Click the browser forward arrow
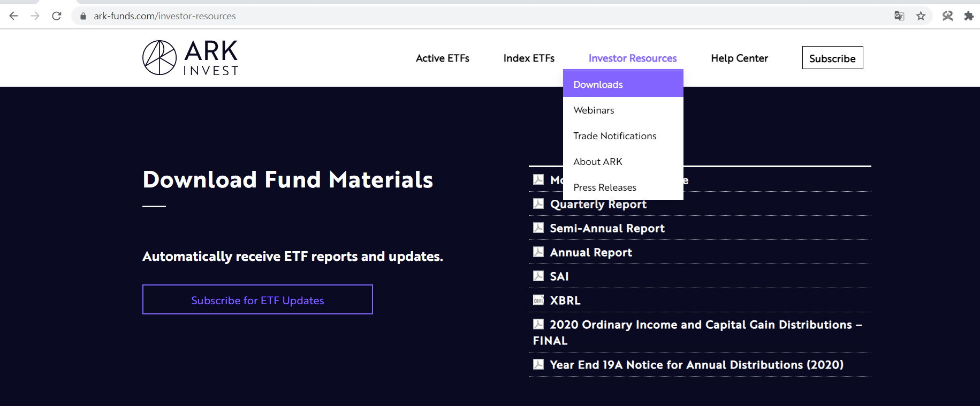 [x=35, y=16]
